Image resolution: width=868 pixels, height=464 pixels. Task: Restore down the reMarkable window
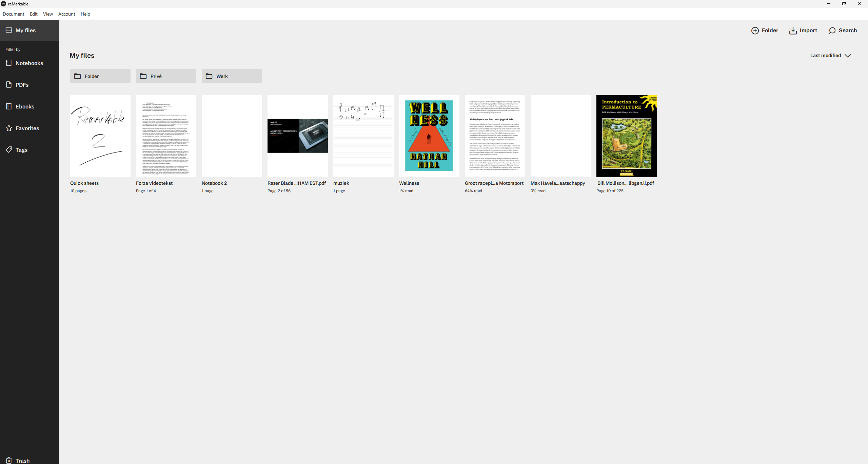click(844, 4)
